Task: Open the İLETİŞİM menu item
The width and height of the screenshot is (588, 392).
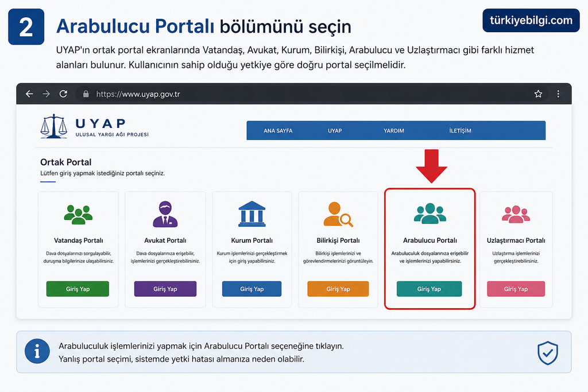Action: point(460,130)
